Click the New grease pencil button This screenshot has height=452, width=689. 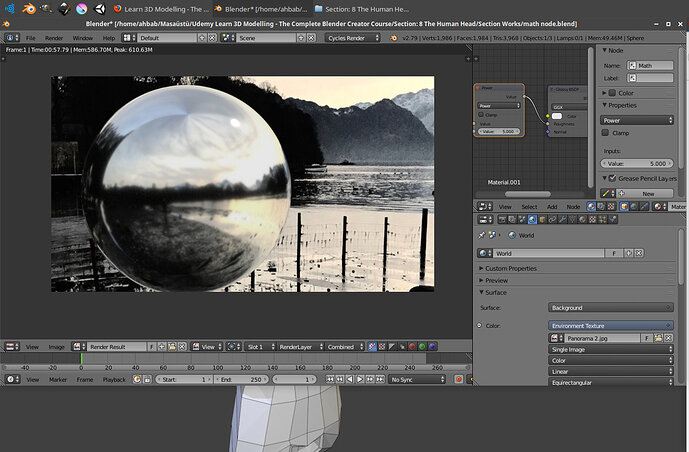648,193
